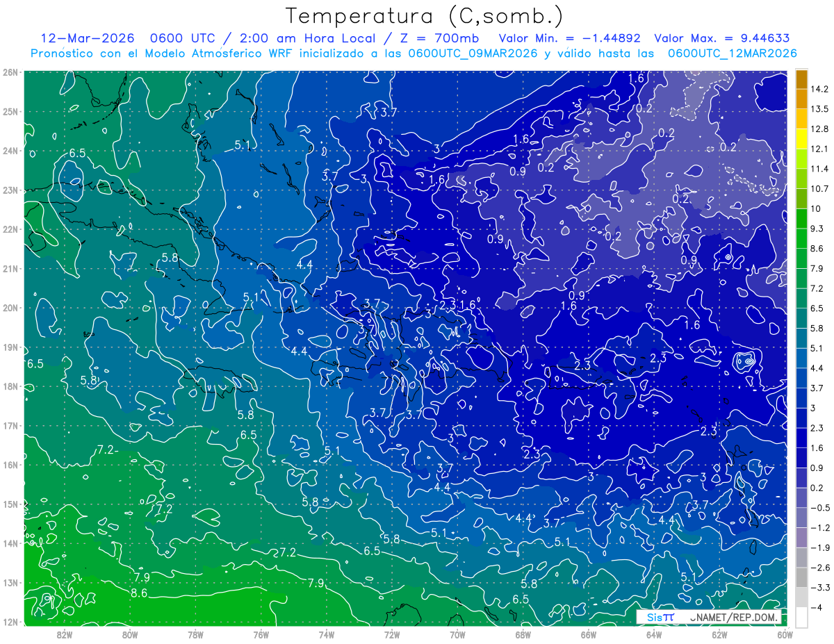Click the legend value "10"

coord(816,209)
